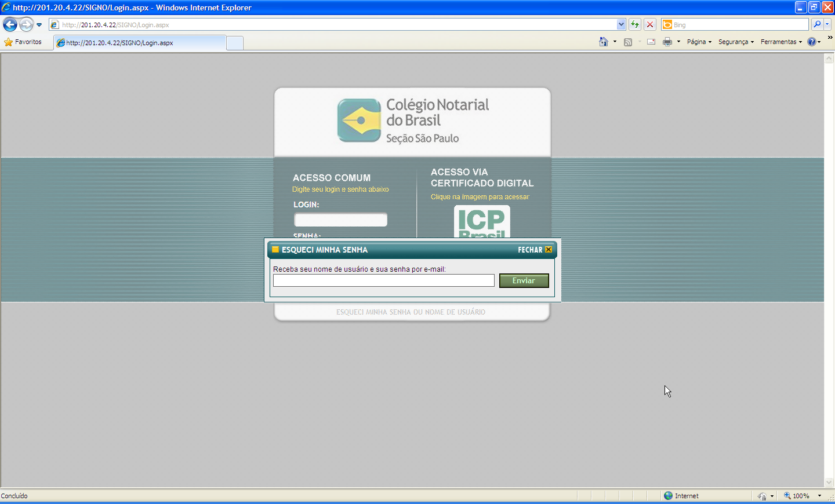Open the Ferramentas menu
The width and height of the screenshot is (835, 504).
781,42
